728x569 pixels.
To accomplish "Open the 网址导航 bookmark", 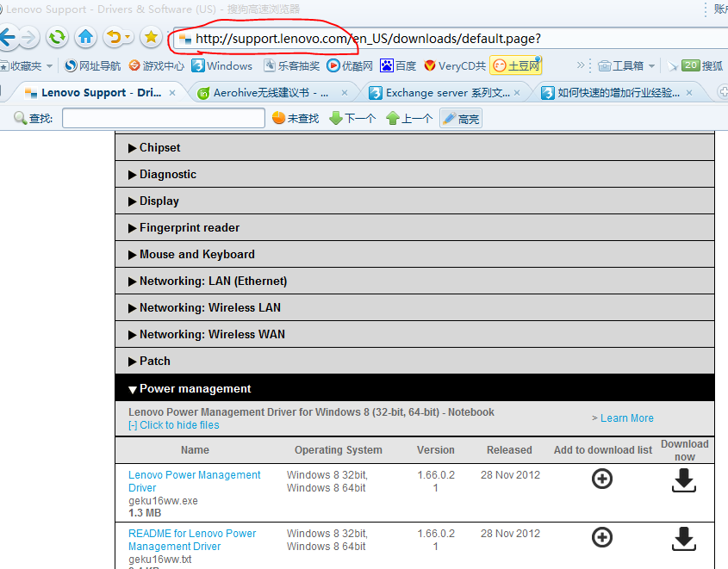I will [92, 65].
